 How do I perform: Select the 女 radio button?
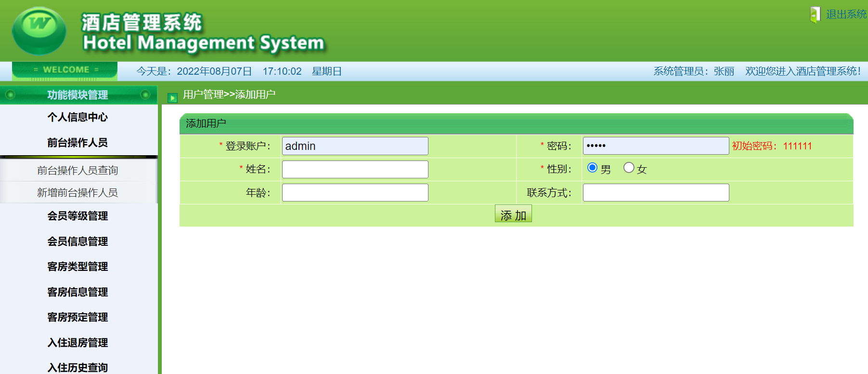pyautogui.click(x=629, y=168)
